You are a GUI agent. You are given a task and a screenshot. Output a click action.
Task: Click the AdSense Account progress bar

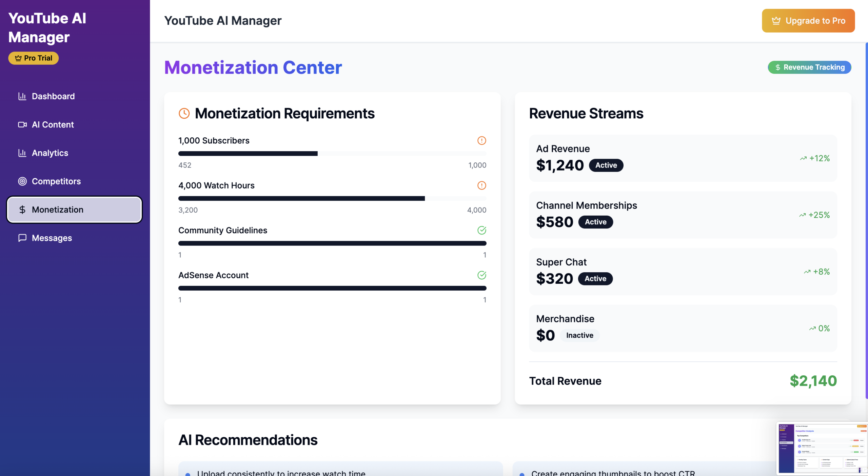pyautogui.click(x=332, y=288)
